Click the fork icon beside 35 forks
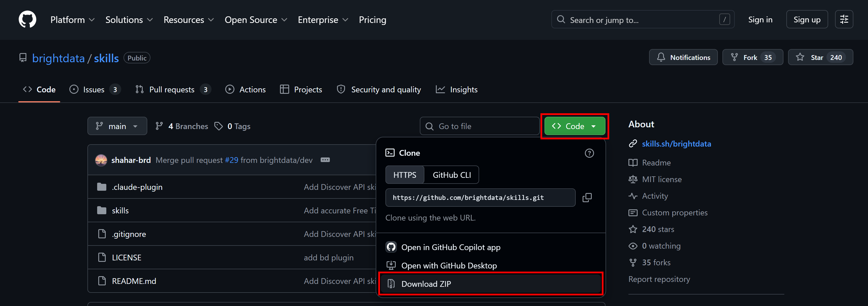The height and width of the screenshot is (306, 868). [633, 262]
